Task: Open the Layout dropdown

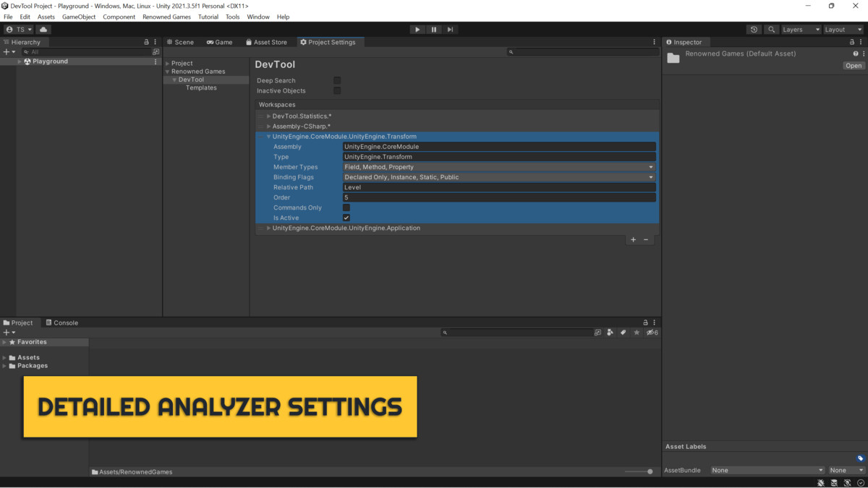Action: [x=842, y=30]
